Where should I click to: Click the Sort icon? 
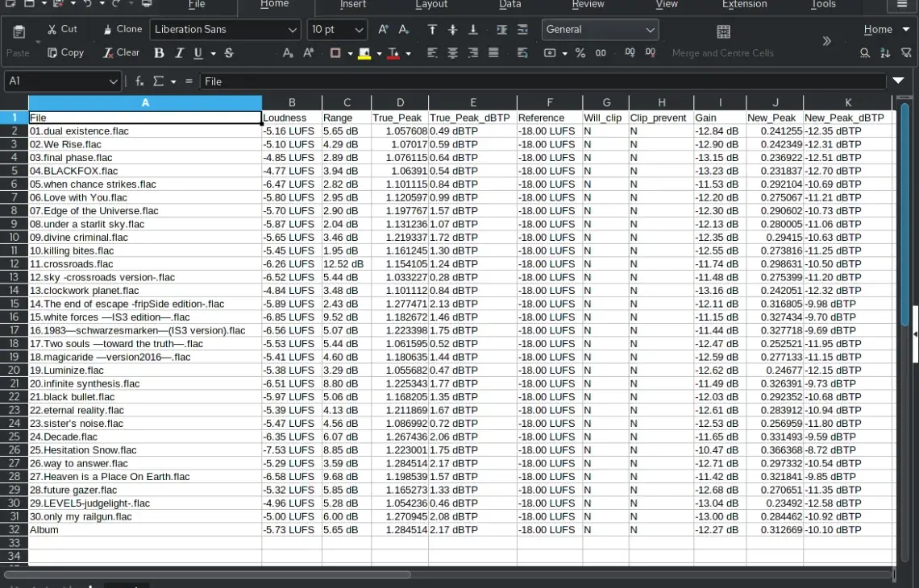click(x=886, y=53)
